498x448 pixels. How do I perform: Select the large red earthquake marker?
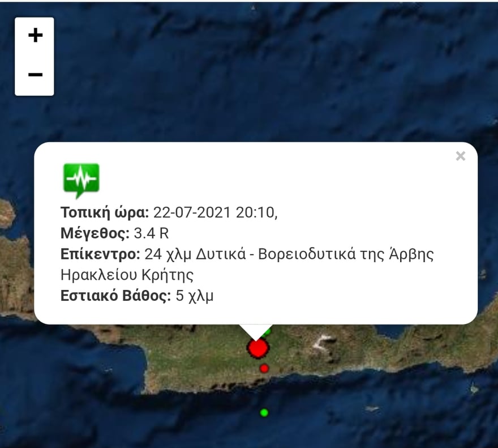258,348
